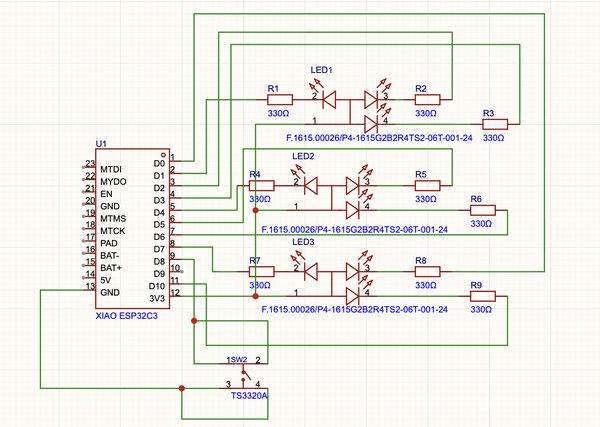The image size is (600, 427).
Task: Select the LED1 diode at pin 2
Action: 329,100
